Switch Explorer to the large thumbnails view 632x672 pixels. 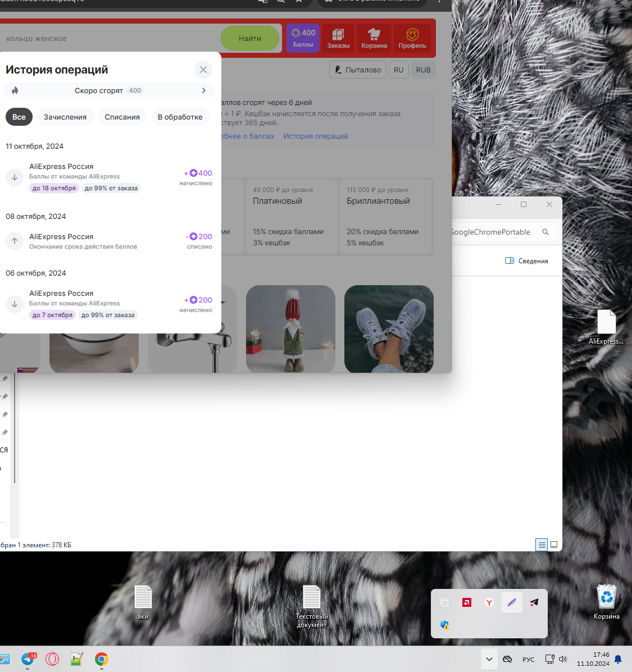(554, 545)
